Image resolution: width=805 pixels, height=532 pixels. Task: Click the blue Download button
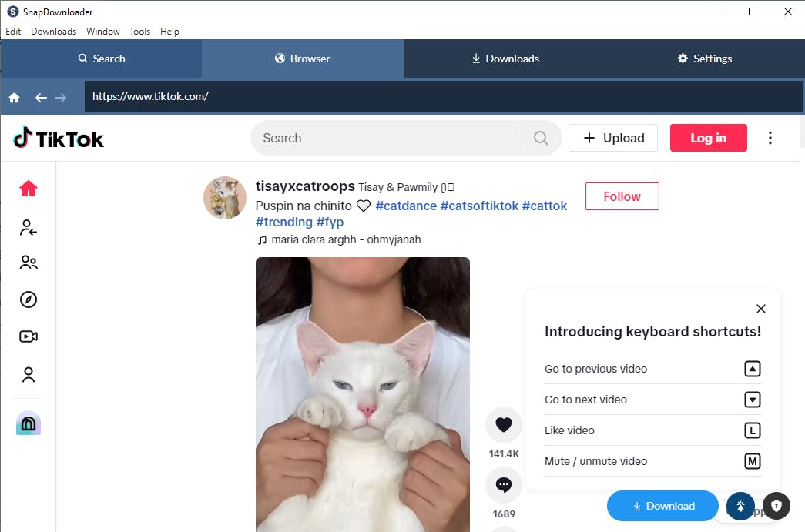point(662,506)
